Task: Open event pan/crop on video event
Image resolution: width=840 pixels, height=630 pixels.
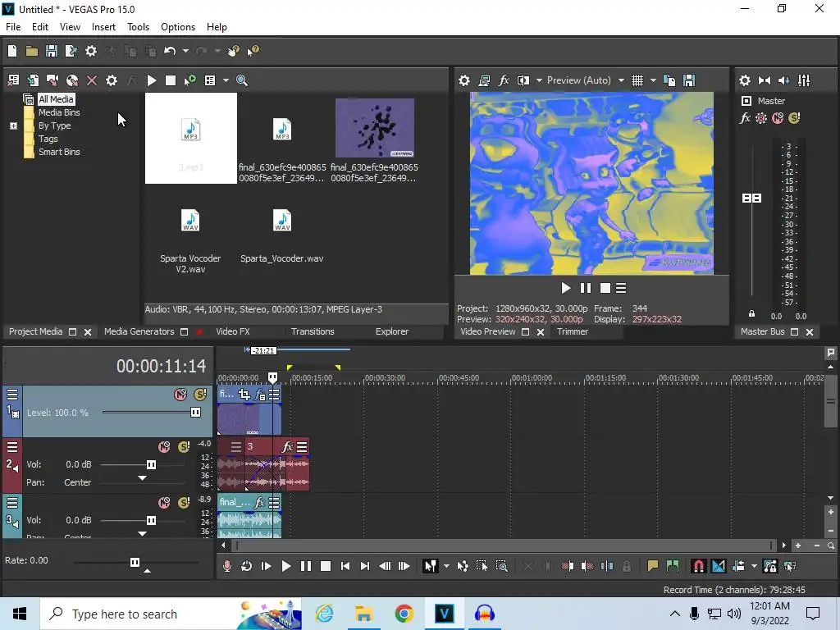Action: pyautogui.click(x=244, y=395)
